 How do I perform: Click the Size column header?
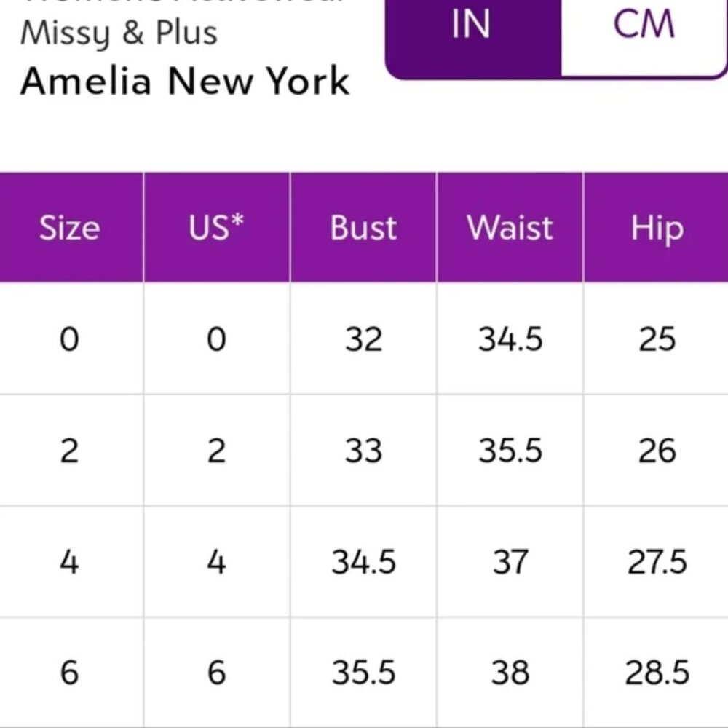click(71, 228)
